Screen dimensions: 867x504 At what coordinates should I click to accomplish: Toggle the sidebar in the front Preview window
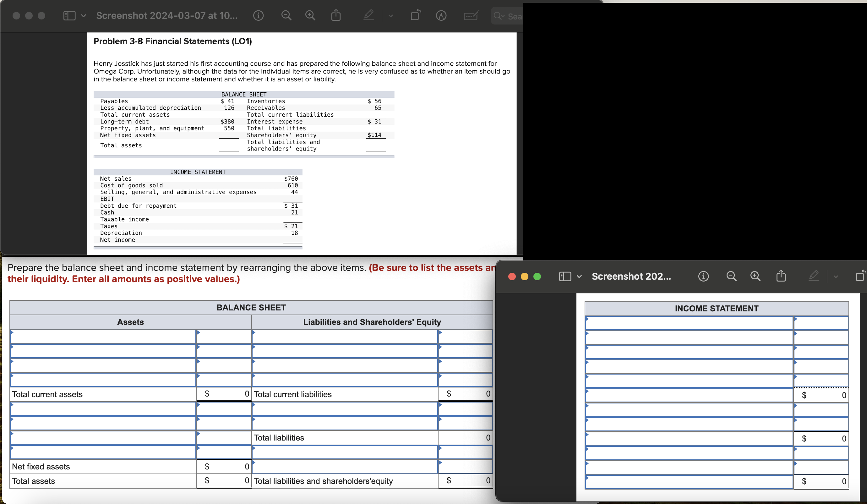click(564, 276)
